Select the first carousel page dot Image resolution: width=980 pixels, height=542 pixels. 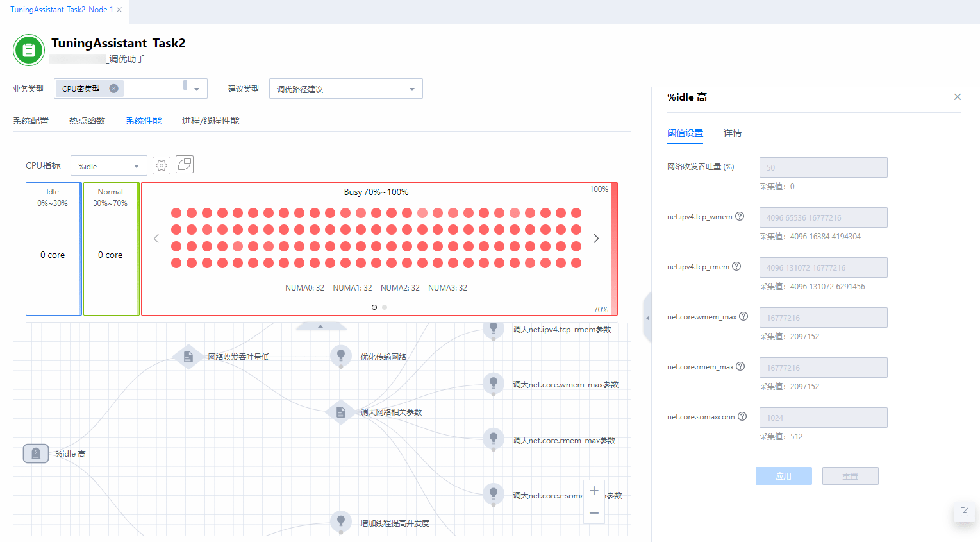(x=374, y=307)
